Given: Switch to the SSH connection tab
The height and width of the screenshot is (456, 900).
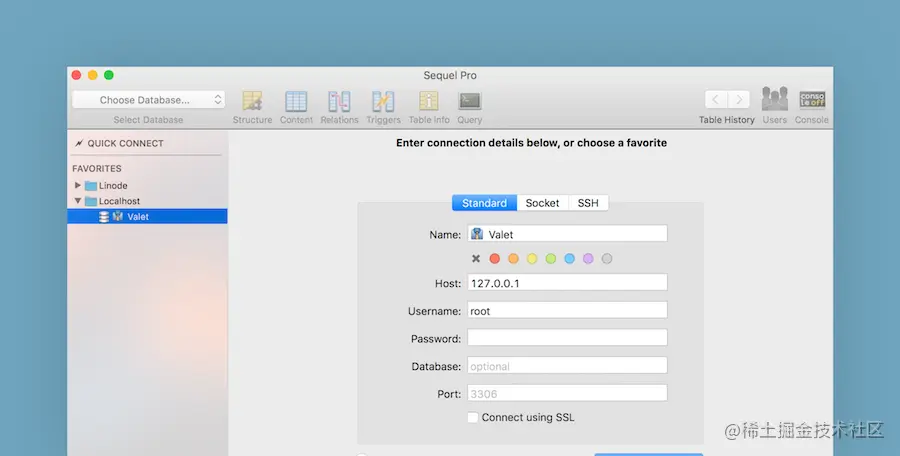Looking at the screenshot, I should (x=588, y=203).
